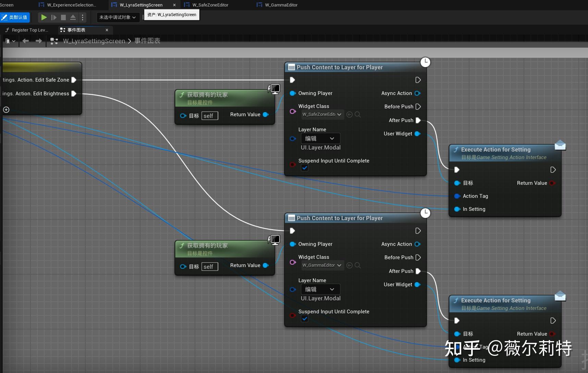Toggle the Class Defaults (类默认值) button
This screenshot has width=588, height=373.
coord(15,17)
